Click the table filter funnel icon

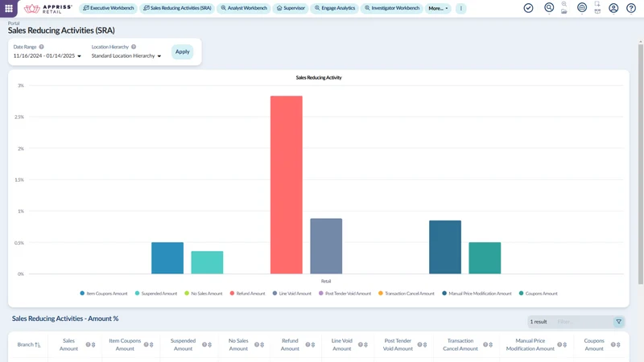tap(618, 322)
